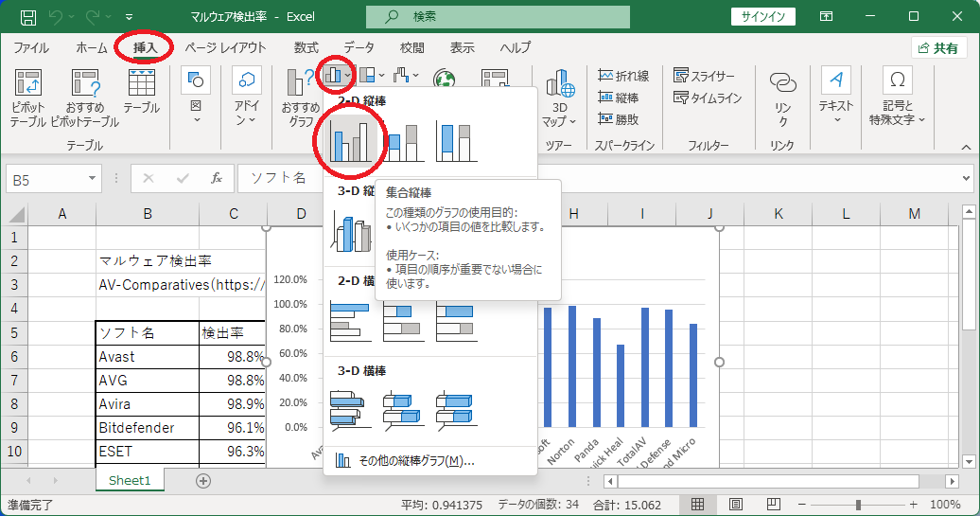Open More Column Charts (その他の縦棒グラフ)
This screenshot has height=516, width=980.
pos(430,461)
